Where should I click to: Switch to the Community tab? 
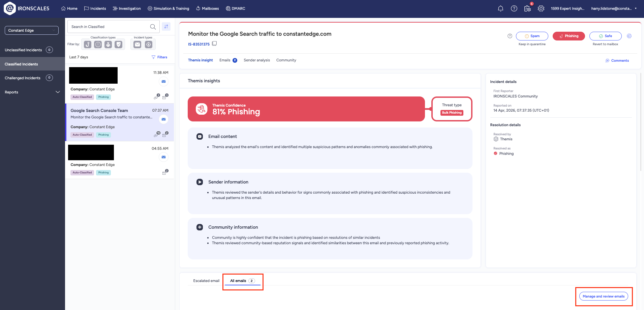[x=286, y=60]
